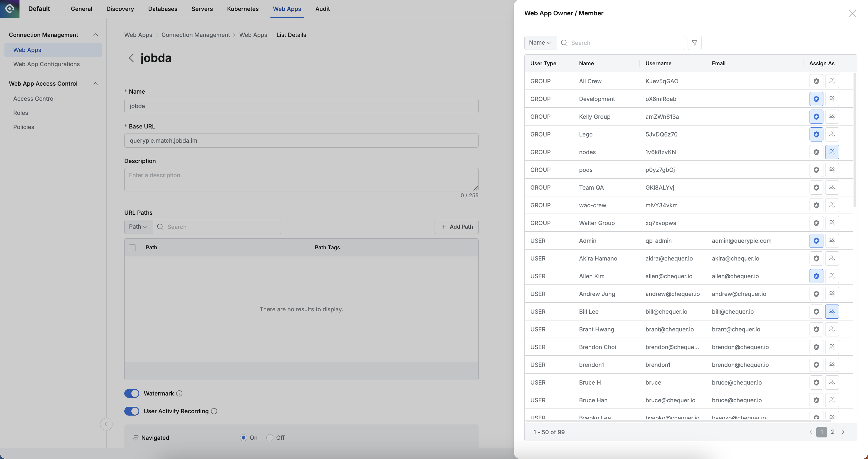Select the Off radio for Navigated
The height and width of the screenshot is (459, 868).
270,438
